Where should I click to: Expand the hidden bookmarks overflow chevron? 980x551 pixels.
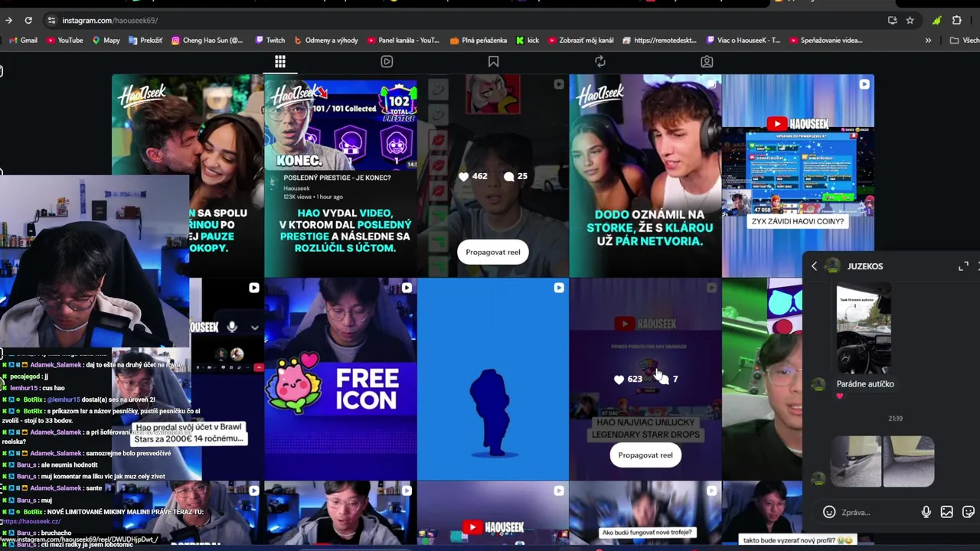point(928,40)
